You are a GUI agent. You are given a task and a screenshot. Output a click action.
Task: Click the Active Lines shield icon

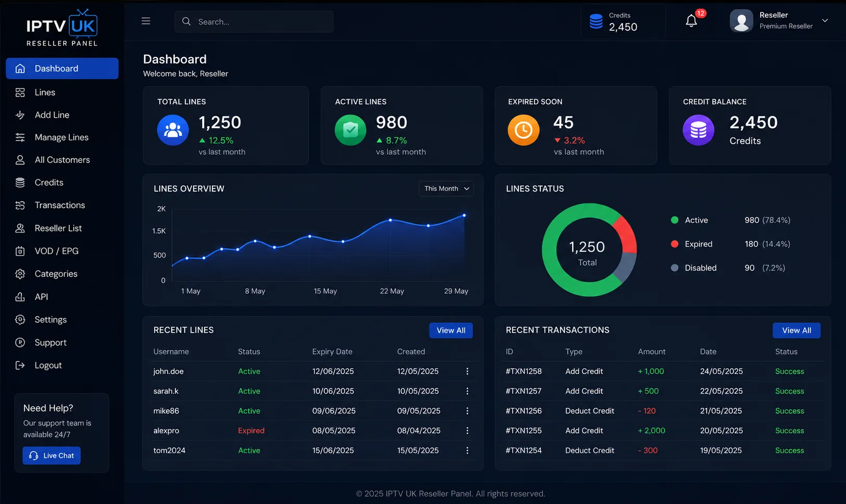click(350, 130)
